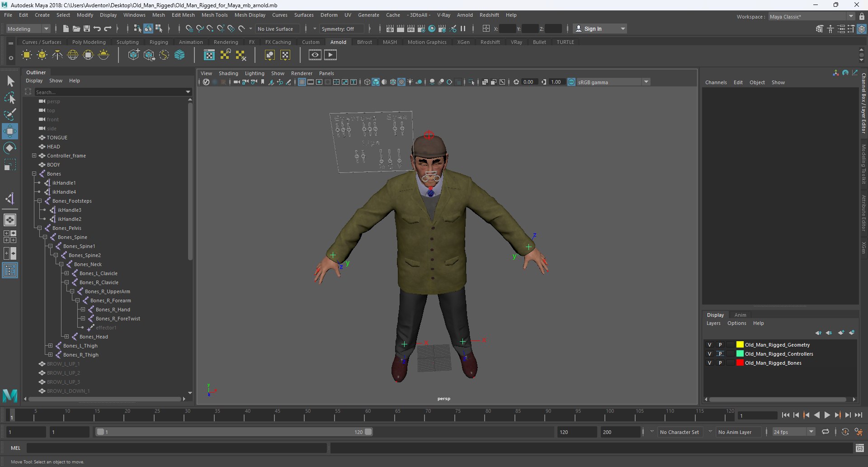Select the Paint Selection tool
This screenshot has height=467, width=868.
[10, 114]
